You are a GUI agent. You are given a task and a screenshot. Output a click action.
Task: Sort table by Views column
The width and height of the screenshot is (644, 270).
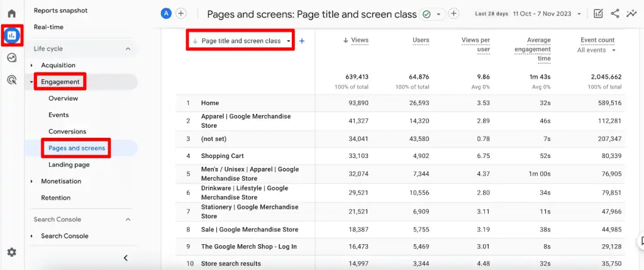tap(360, 40)
